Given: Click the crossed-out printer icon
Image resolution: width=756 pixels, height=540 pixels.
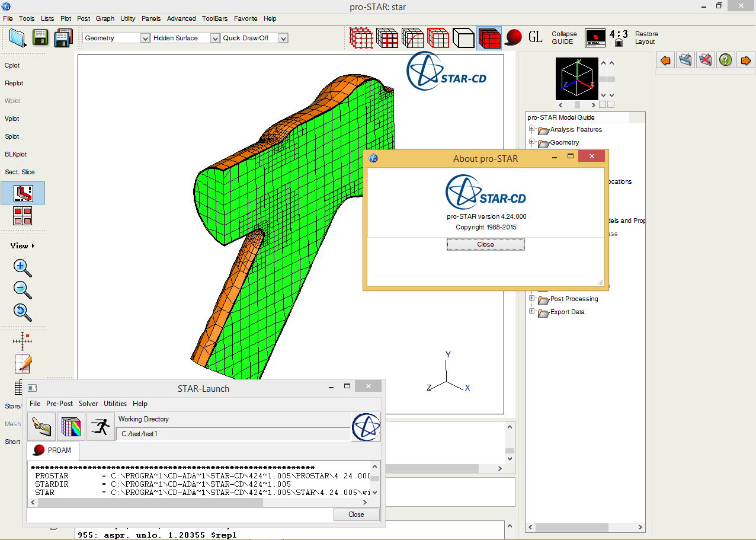Looking at the screenshot, I should [x=706, y=60].
